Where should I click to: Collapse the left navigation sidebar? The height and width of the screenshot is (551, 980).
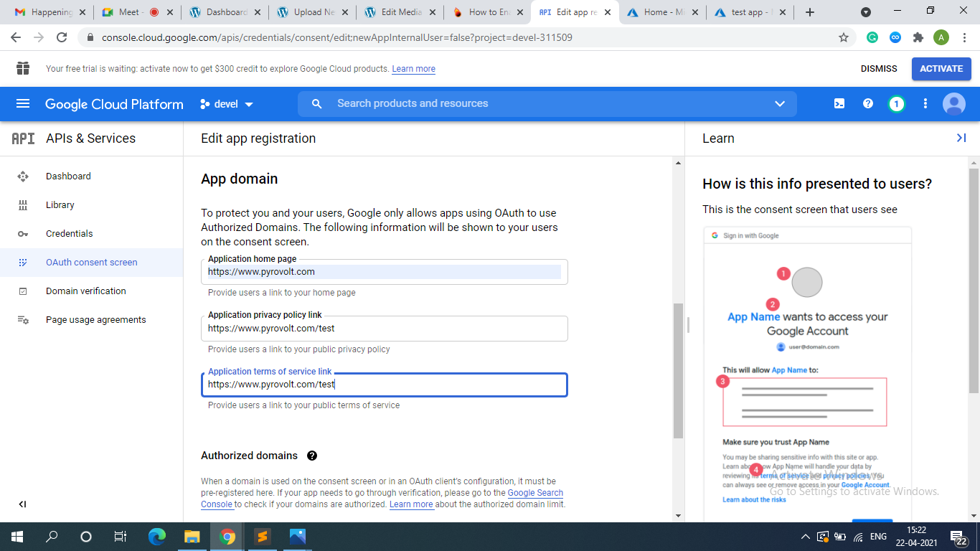[x=22, y=504]
